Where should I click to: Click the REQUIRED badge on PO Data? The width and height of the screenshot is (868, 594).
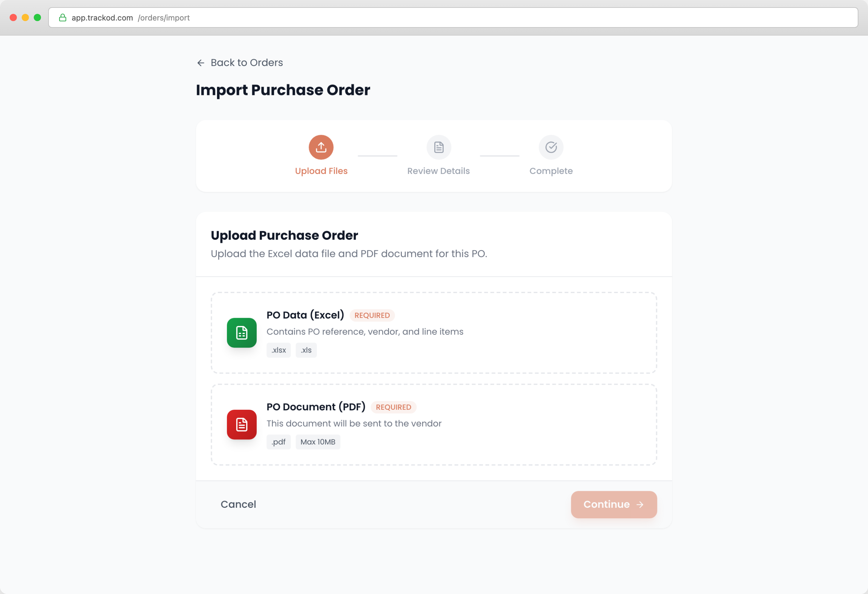[372, 315]
